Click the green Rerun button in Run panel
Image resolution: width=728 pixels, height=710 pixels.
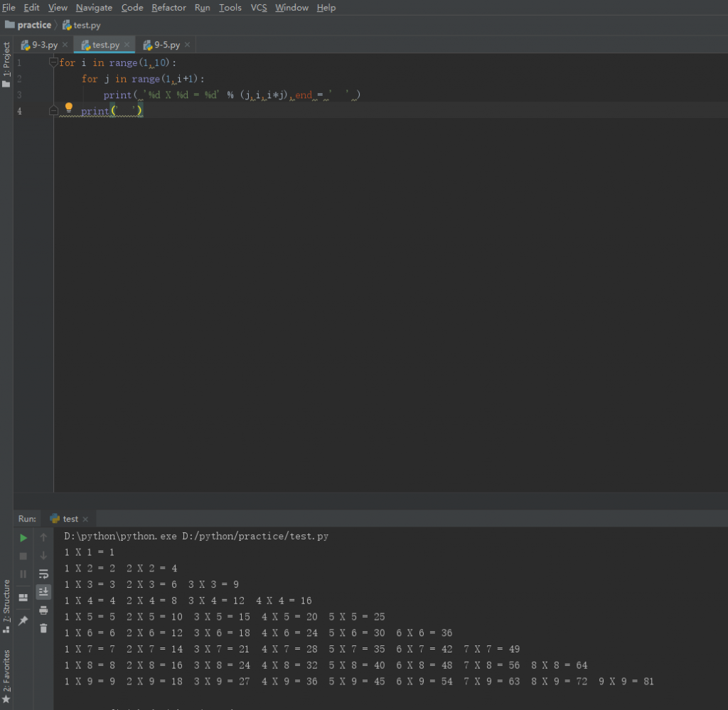[23, 538]
